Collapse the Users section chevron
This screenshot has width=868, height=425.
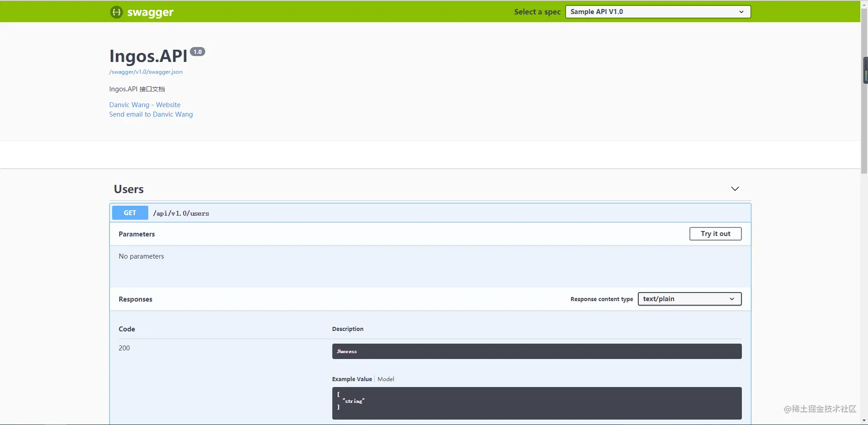735,189
